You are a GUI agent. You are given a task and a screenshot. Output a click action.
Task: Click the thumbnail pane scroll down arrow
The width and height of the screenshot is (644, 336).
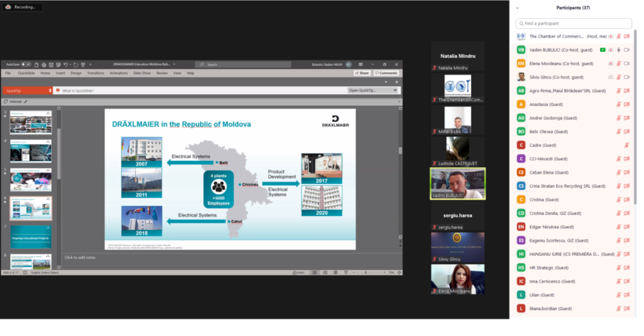58,267
